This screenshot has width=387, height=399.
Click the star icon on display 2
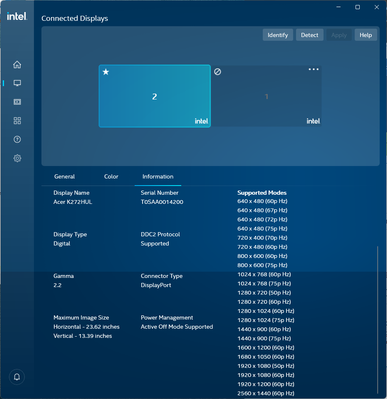pyautogui.click(x=106, y=72)
